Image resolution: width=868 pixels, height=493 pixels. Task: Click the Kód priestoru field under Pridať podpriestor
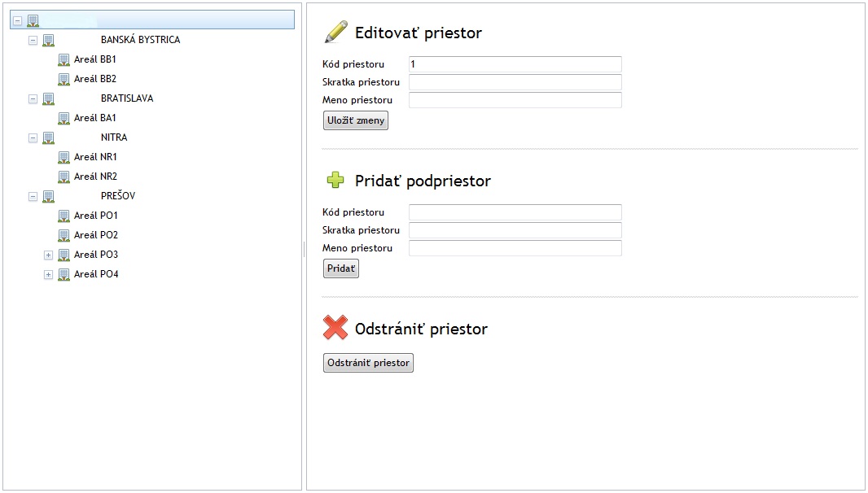click(x=515, y=212)
